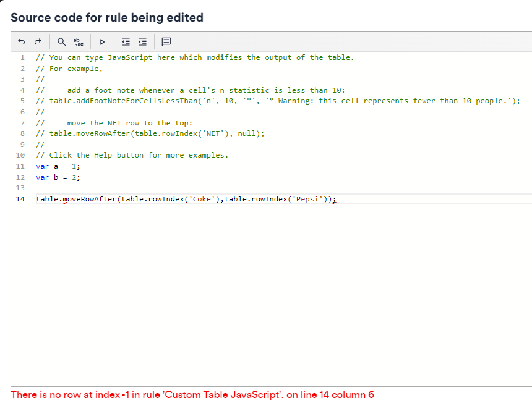Increase indent of selected code
The width and height of the screenshot is (532, 419).
(x=142, y=41)
